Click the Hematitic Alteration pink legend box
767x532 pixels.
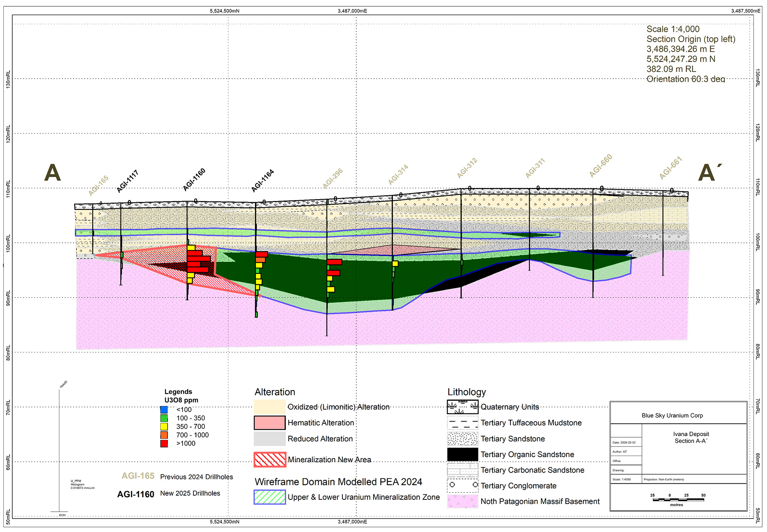click(270, 423)
